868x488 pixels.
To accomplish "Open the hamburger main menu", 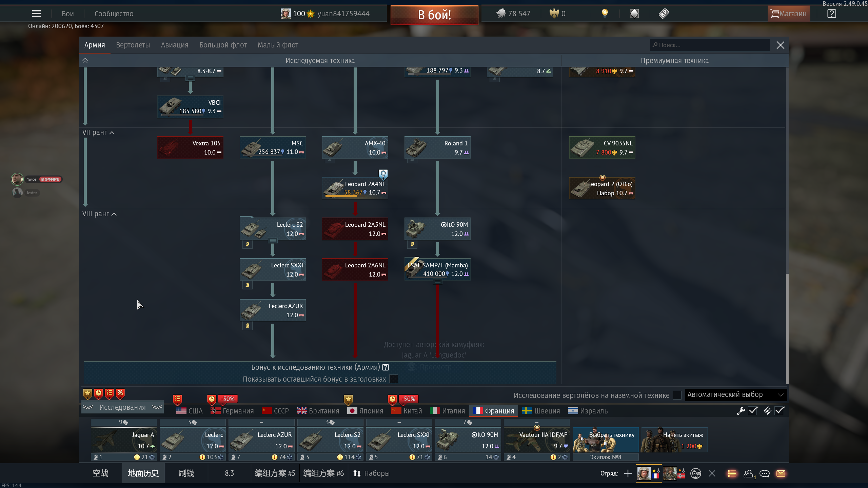I will point(36,14).
